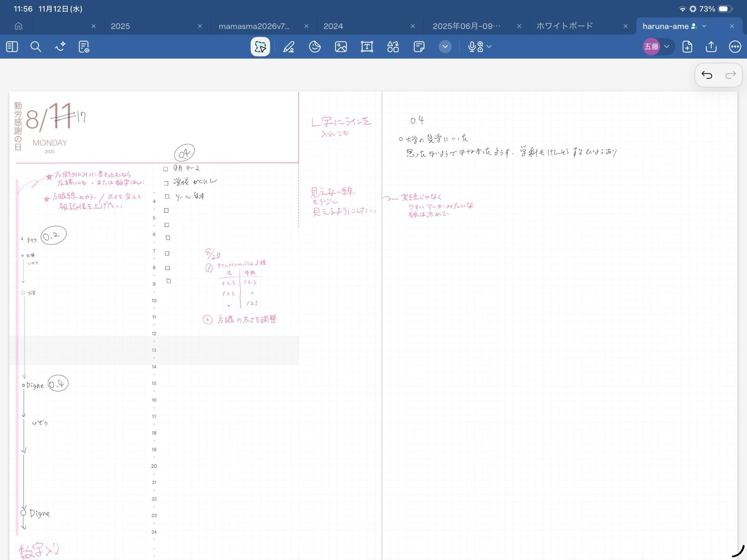Add a sticky note
The width and height of the screenshot is (747, 560).
[419, 47]
